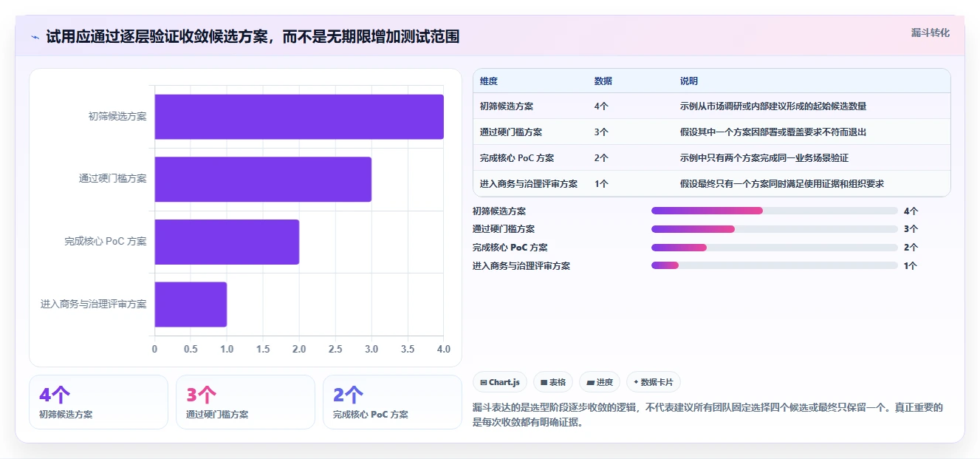
Task: Click the 初筛候选方案 y-axis label in the chart
Action: 117,116
